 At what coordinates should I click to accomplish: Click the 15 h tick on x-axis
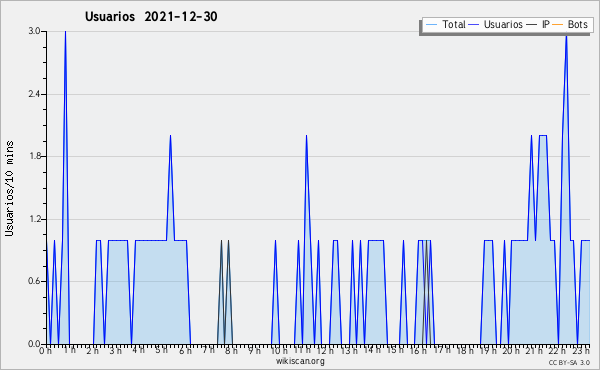click(395, 350)
